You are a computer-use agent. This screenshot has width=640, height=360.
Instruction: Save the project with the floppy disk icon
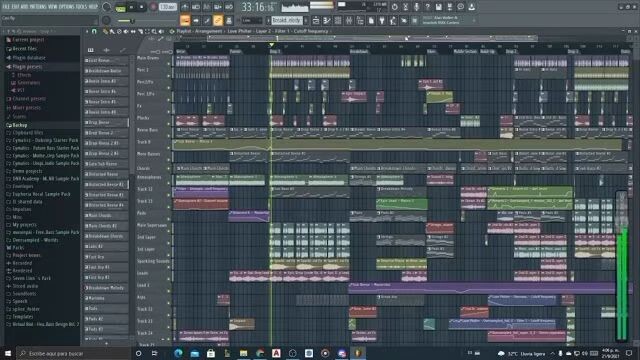438,7
